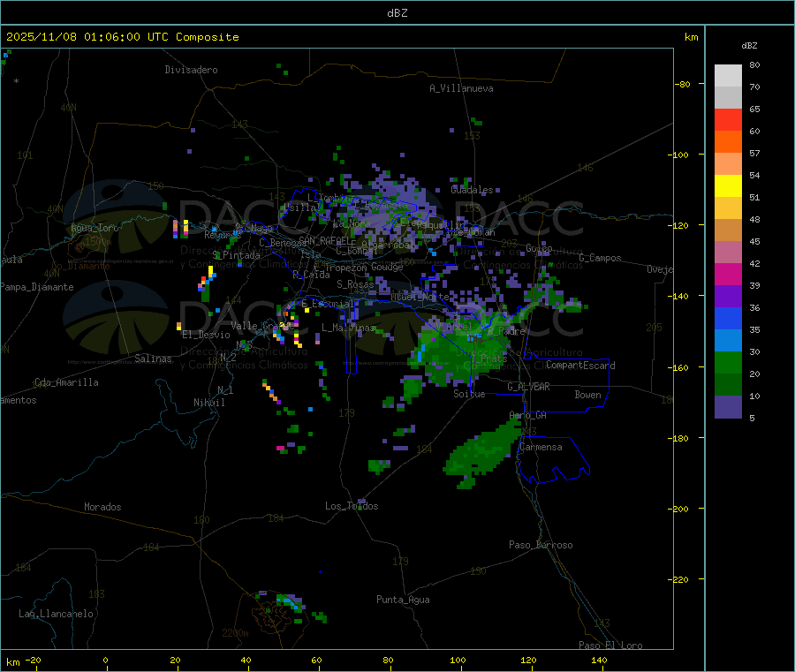Click the 2200m elevation contour label
The width and height of the screenshot is (795, 672).
235,633
